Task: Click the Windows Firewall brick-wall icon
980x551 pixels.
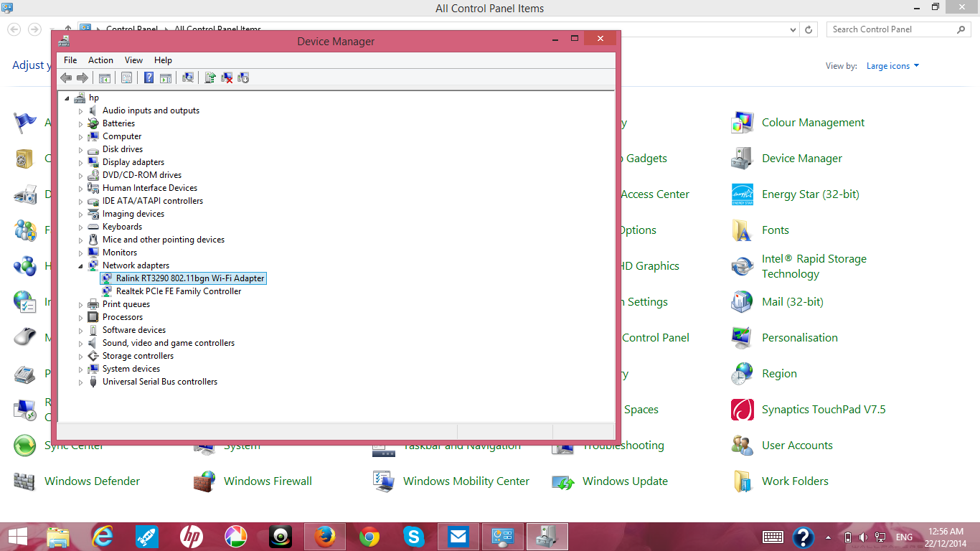Action: tap(204, 481)
